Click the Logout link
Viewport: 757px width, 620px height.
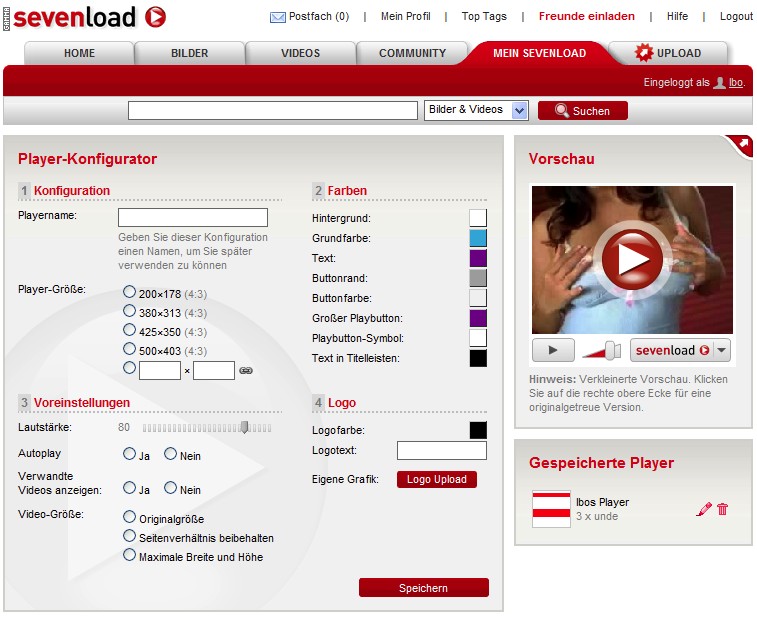(x=736, y=16)
